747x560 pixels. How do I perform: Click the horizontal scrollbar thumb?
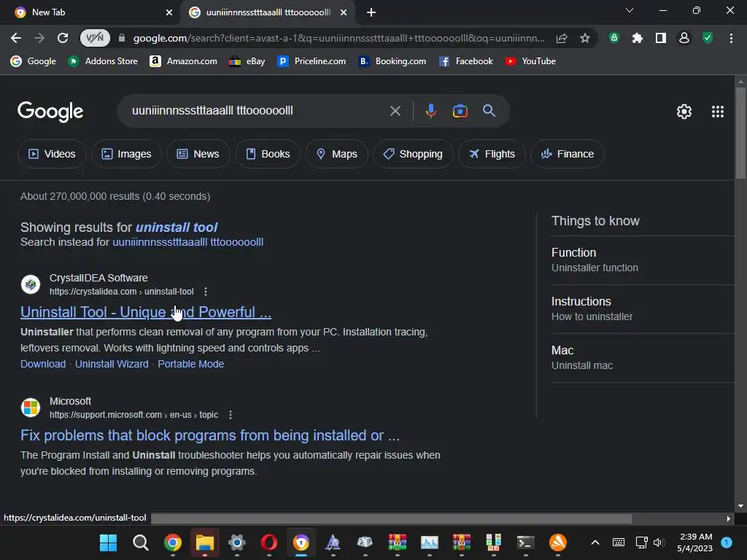391,518
